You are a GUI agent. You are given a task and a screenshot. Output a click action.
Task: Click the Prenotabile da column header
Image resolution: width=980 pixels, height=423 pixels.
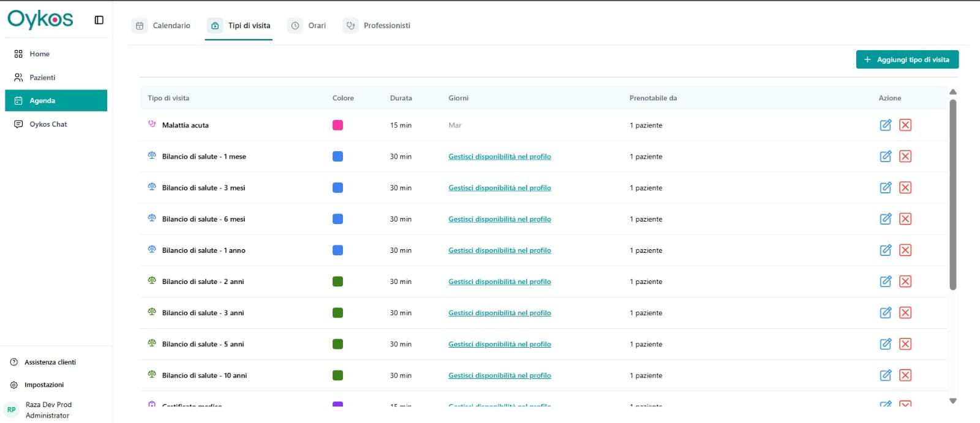pos(653,98)
